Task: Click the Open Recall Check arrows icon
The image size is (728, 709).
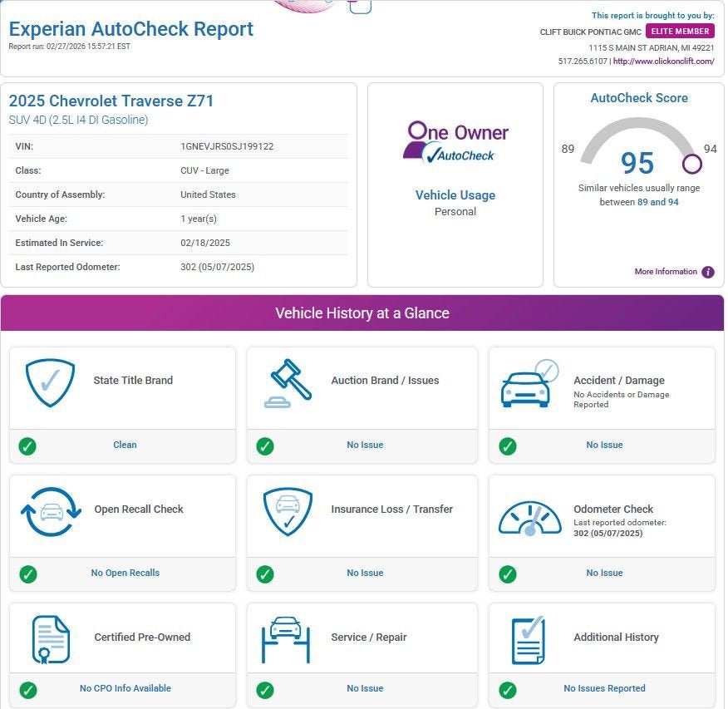Action: (51, 512)
